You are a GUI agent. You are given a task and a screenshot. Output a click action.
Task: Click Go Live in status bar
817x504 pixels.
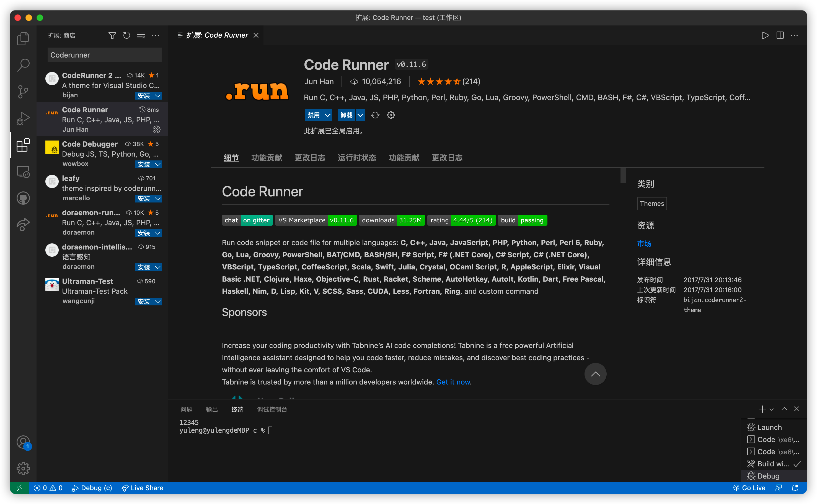point(749,488)
